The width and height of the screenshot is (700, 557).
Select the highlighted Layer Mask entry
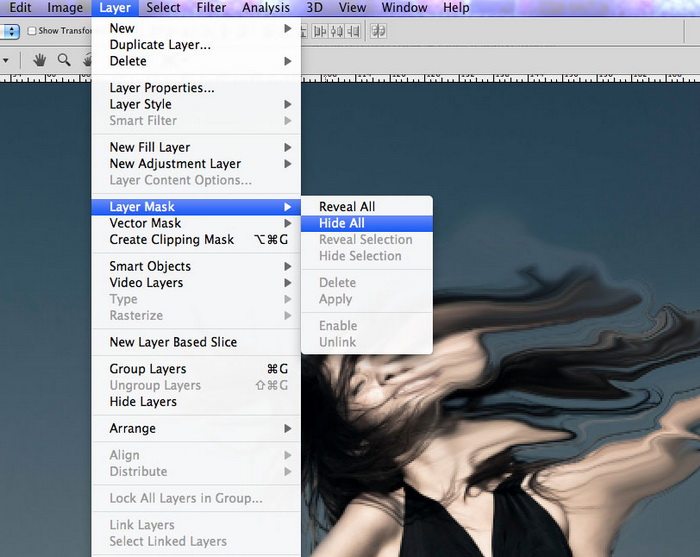pyautogui.click(x=196, y=207)
